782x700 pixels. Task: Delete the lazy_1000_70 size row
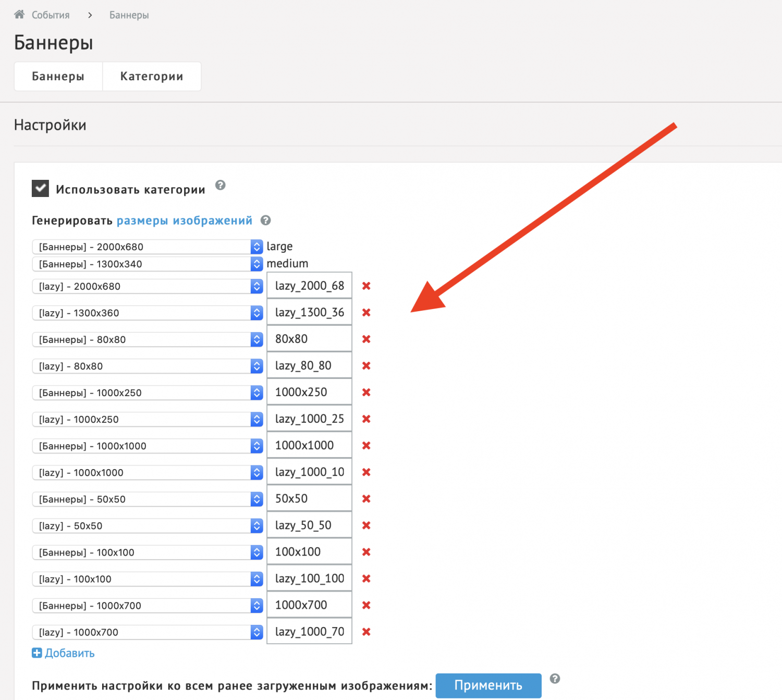pyautogui.click(x=366, y=632)
